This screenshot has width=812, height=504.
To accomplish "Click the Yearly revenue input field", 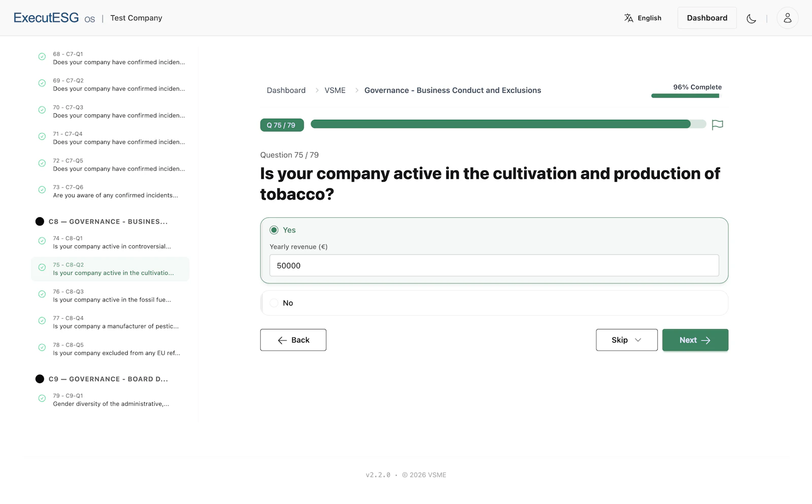I will (494, 265).
